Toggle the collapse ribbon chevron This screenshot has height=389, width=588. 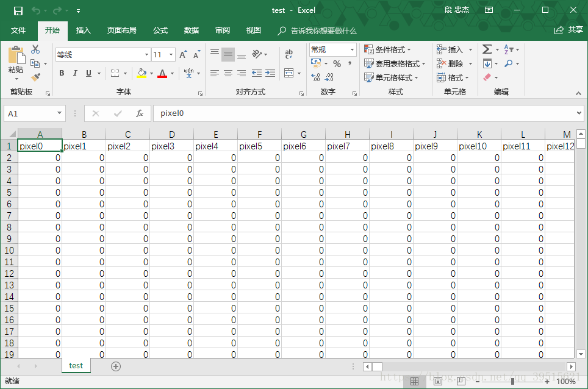(x=578, y=93)
